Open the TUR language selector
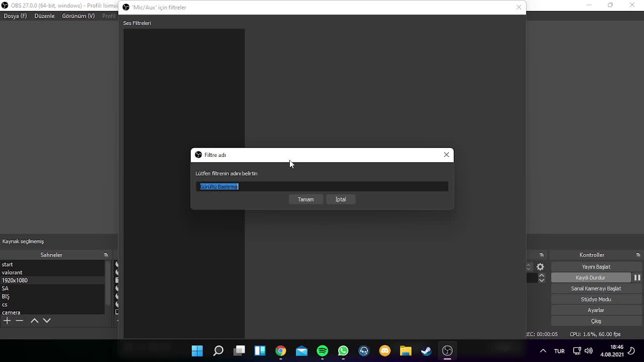644x362 pixels. [559, 350]
